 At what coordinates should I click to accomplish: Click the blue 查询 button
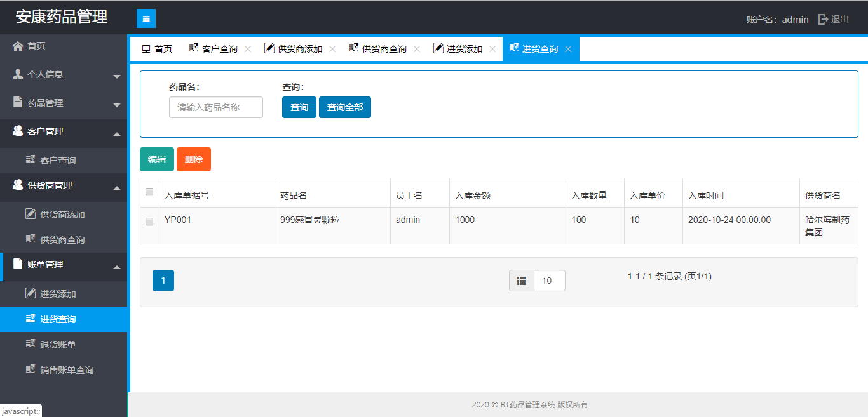(299, 107)
